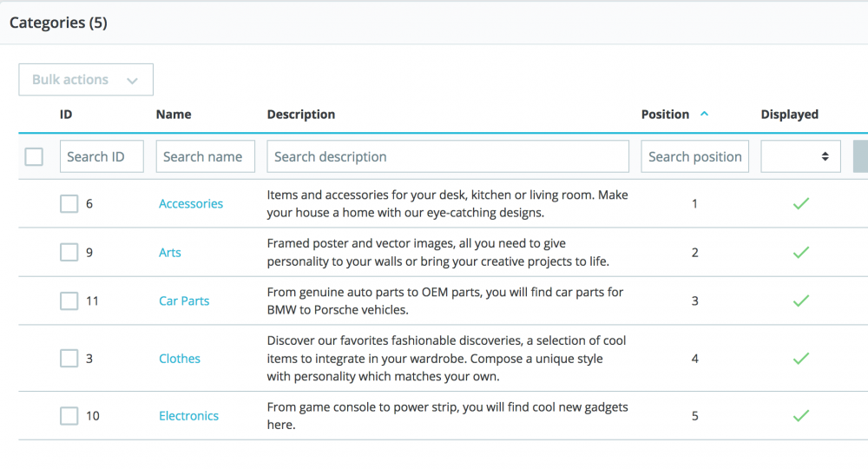Check the select-all categories checkbox

pos(34,157)
